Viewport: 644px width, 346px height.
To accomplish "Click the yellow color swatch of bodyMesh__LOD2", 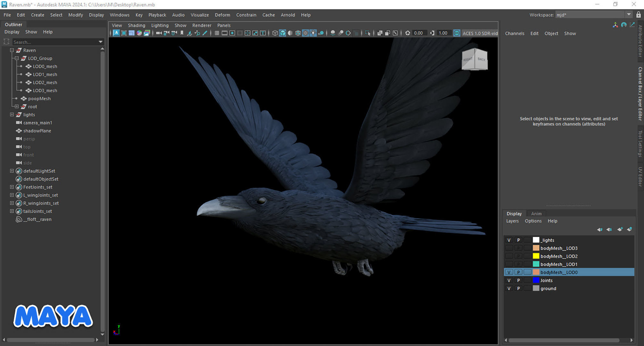I will pyautogui.click(x=536, y=256).
